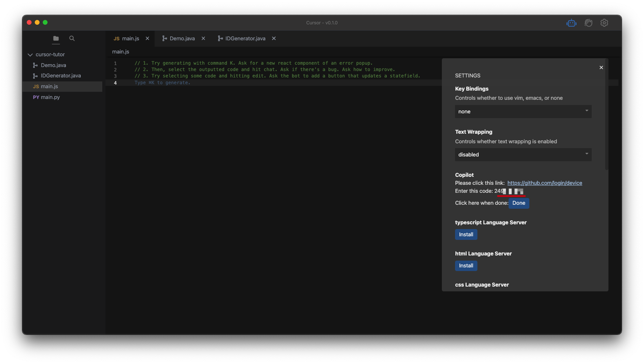Click the css Language Server heading
Screen dimensions: 644x364
click(x=482, y=285)
